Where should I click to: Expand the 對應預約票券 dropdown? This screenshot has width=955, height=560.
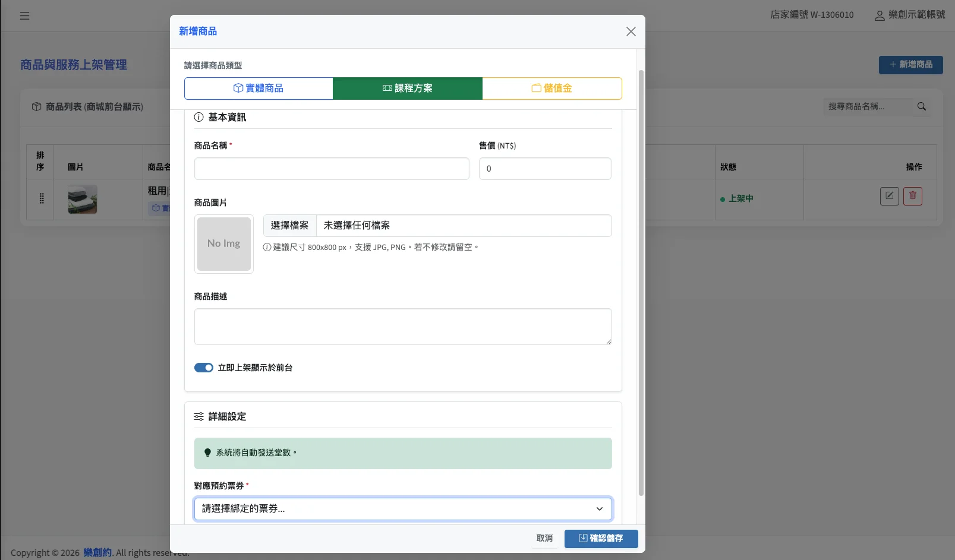403,509
